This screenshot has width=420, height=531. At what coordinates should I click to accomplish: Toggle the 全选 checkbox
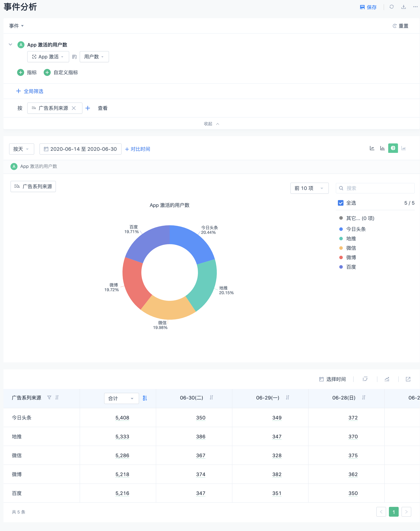[341, 203]
